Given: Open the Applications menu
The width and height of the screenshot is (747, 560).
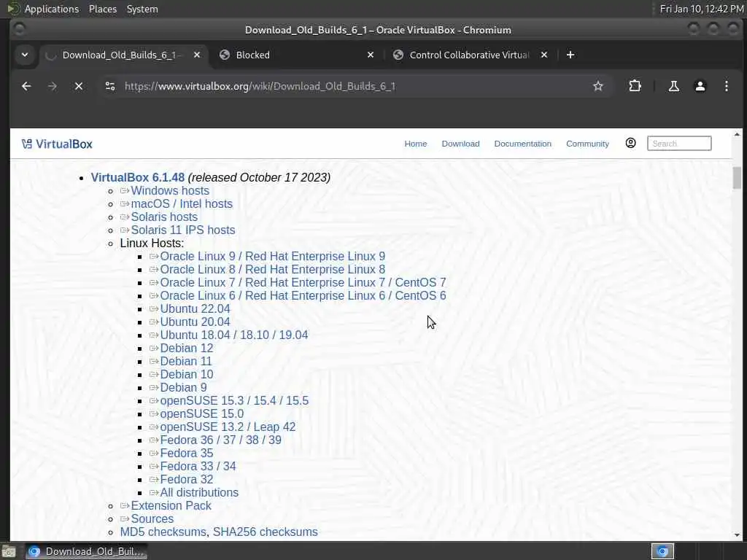Looking at the screenshot, I should coord(52,9).
